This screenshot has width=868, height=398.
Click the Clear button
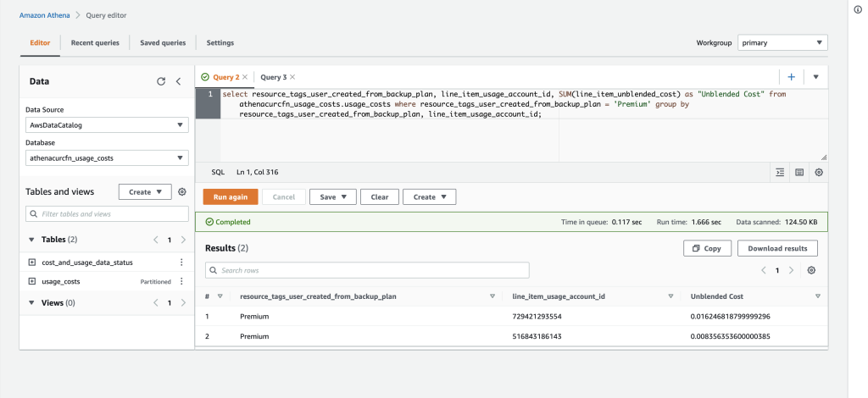(380, 196)
